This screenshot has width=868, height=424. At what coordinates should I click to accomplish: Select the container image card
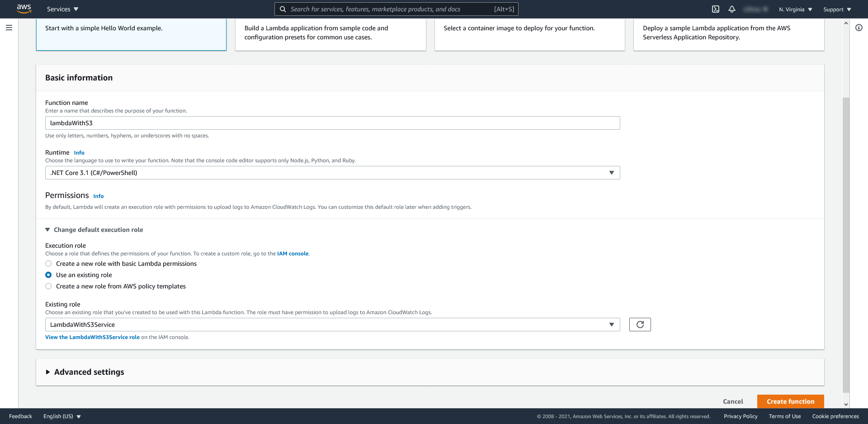click(529, 34)
